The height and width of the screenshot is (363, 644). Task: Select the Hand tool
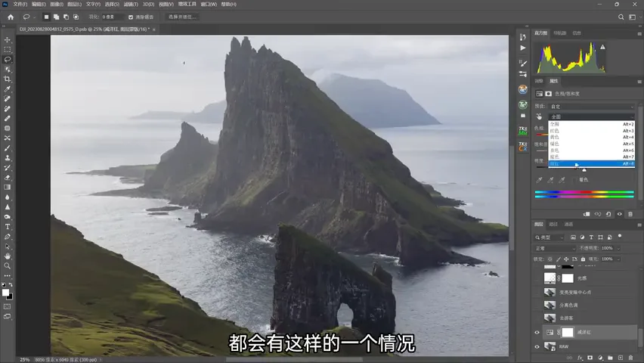click(x=8, y=256)
